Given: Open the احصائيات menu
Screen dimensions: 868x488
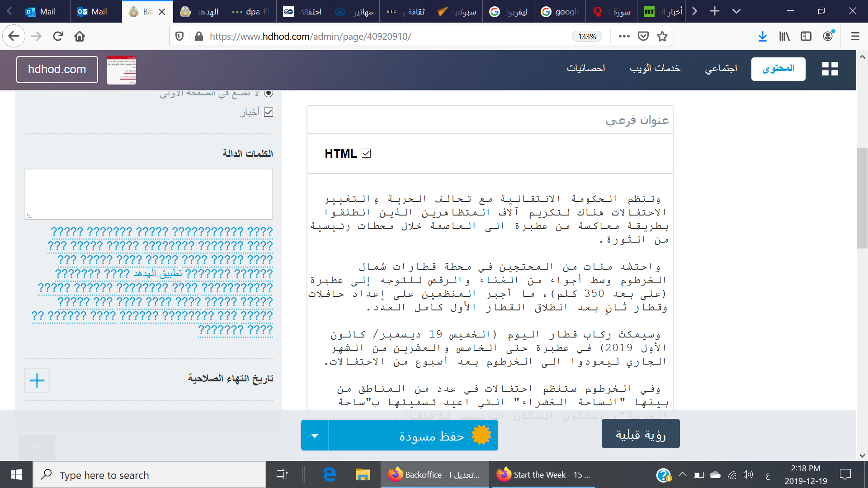Looking at the screenshot, I should (586, 69).
